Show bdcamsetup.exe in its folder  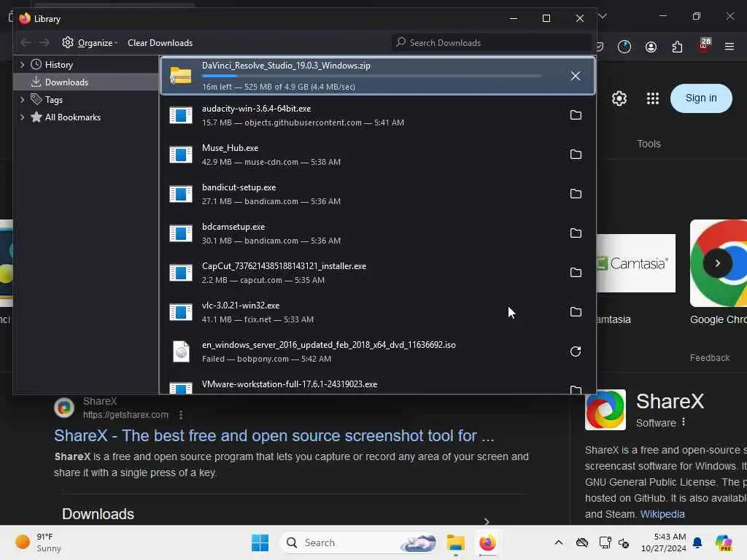pyautogui.click(x=576, y=233)
